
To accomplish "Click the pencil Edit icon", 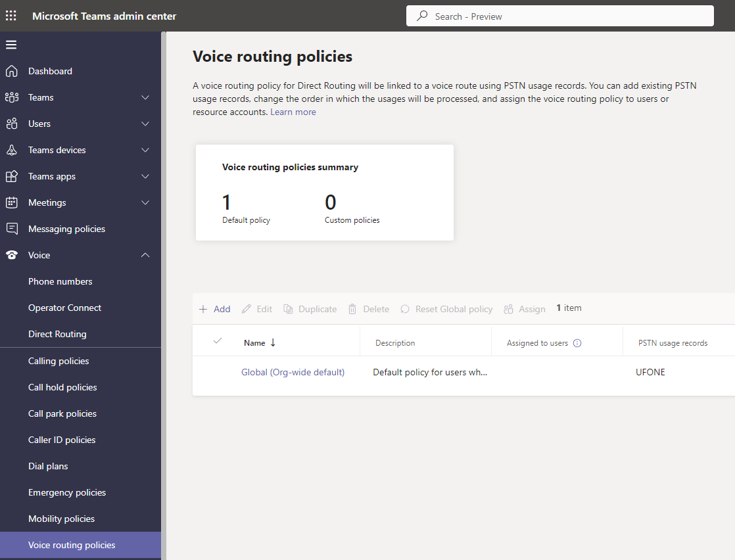I will [x=246, y=310].
